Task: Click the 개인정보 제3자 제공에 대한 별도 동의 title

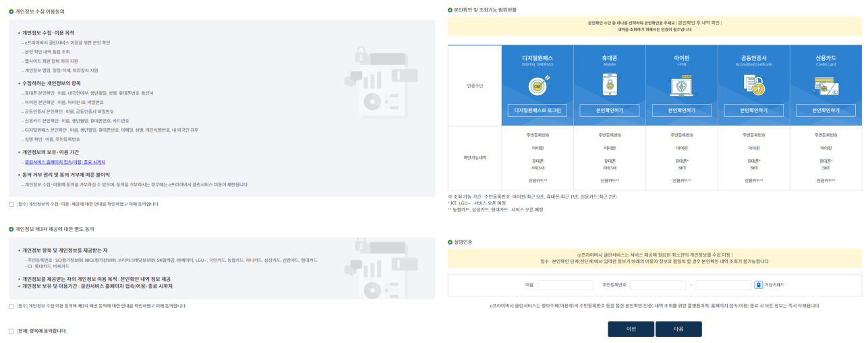Action: (55, 229)
